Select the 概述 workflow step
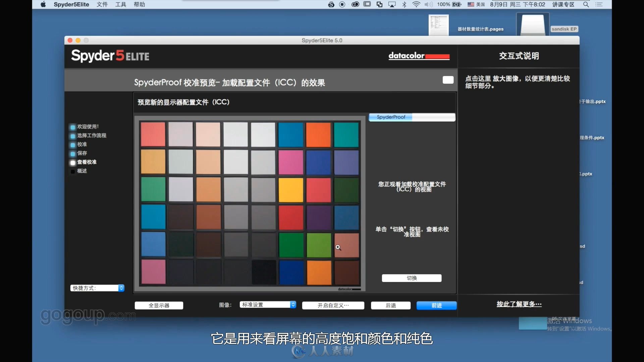This screenshot has height=362, width=644. coord(82,171)
